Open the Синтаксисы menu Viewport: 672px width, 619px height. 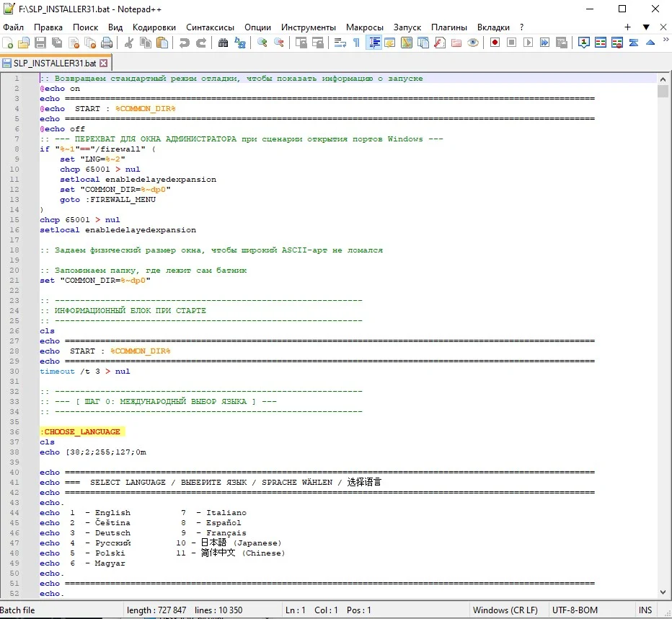[x=210, y=27]
